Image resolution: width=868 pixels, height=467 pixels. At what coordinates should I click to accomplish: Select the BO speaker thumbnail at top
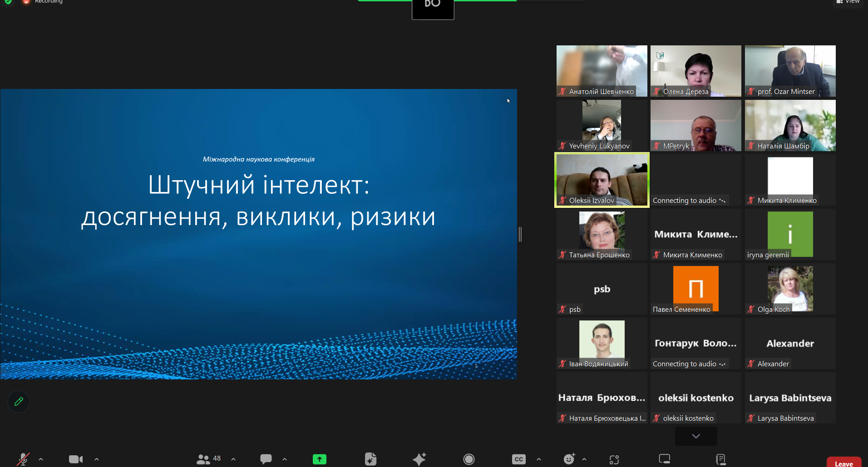[x=433, y=9]
